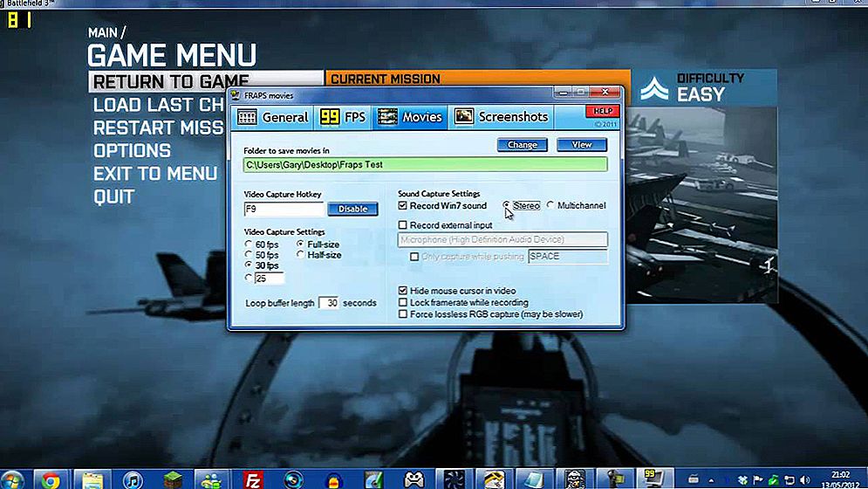The height and width of the screenshot is (489, 868).
Task: Select the Movies tab
Action: click(410, 117)
